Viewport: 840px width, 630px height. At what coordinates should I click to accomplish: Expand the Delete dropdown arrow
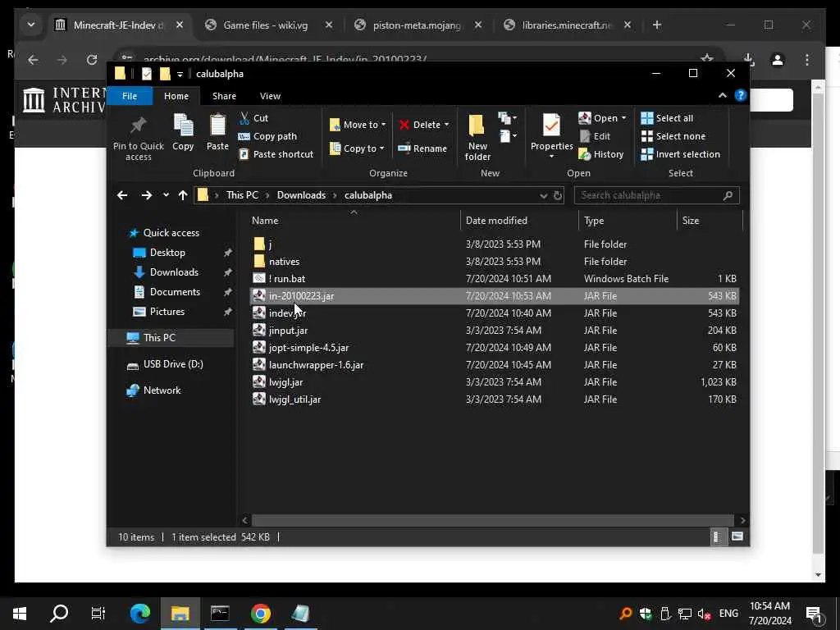coord(447,125)
